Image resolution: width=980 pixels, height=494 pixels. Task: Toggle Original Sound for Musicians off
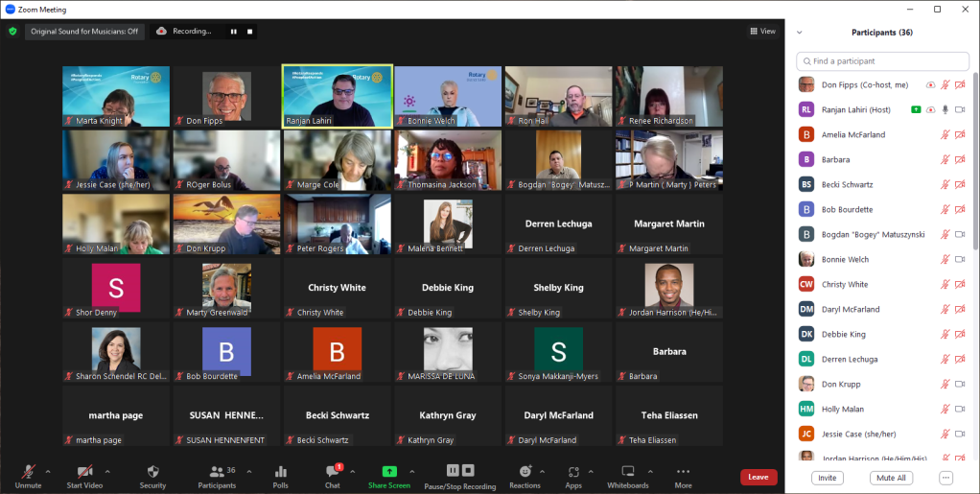pyautogui.click(x=84, y=31)
